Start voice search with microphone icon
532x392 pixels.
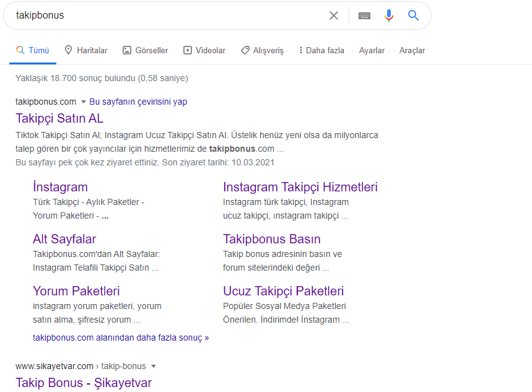(389, 15)
